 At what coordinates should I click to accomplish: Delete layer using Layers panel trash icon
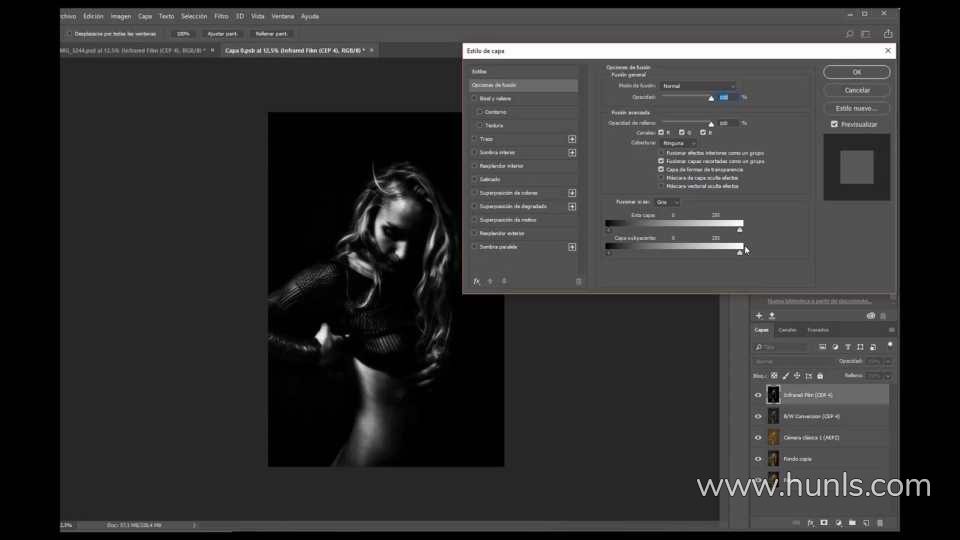click(880, 522)
